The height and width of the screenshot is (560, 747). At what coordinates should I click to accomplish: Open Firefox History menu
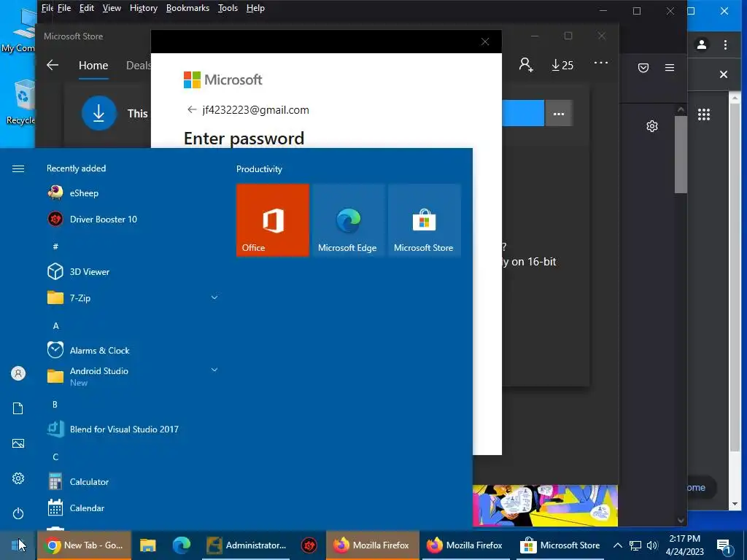pyautogui.click(x=144, y=8)
